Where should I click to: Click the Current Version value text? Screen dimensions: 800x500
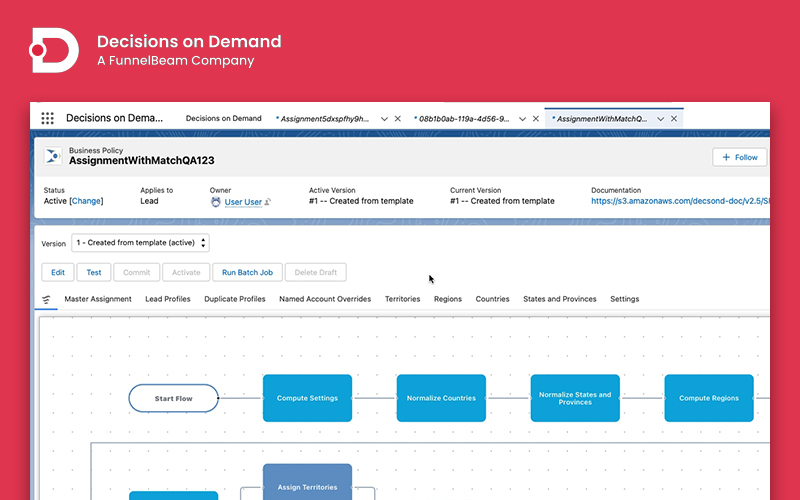502,201
